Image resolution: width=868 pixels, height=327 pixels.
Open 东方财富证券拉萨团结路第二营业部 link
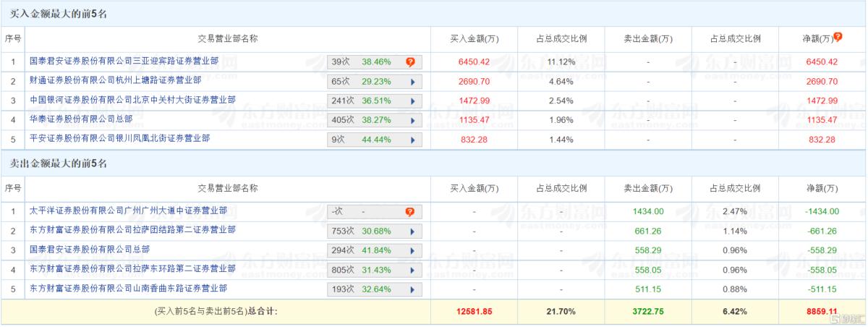point(132,229)
